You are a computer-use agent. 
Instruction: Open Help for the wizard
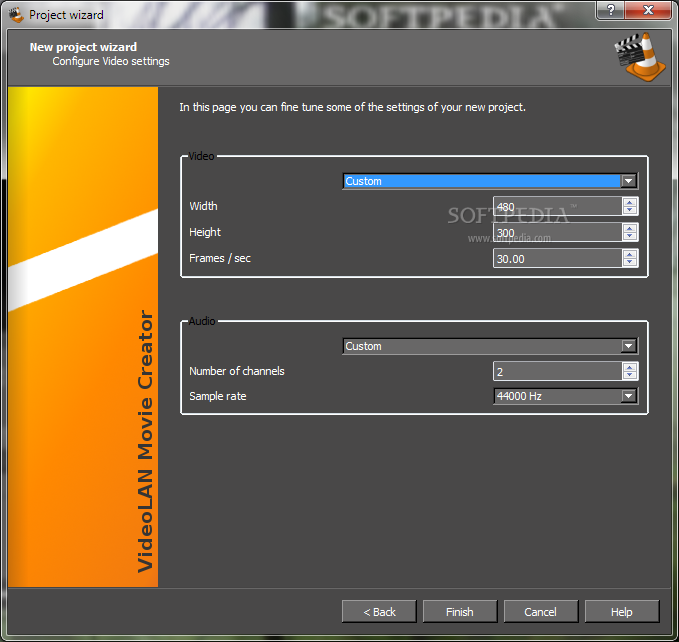point(622,611)
